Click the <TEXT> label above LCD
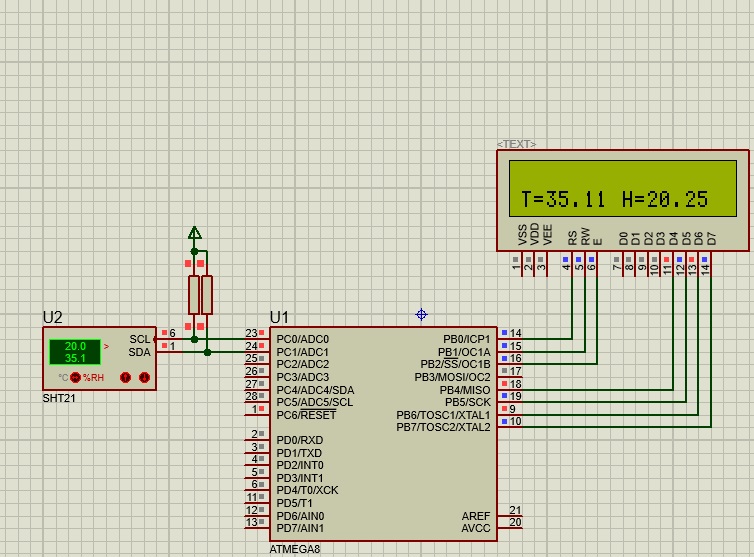The height and width of the screenshot is (557, 754). (x=516, y=144)
